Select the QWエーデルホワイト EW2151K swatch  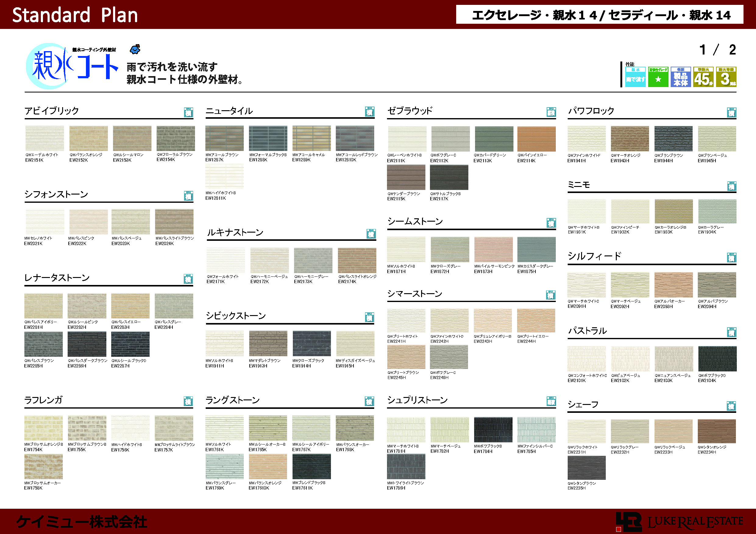[x=45, y=138]
